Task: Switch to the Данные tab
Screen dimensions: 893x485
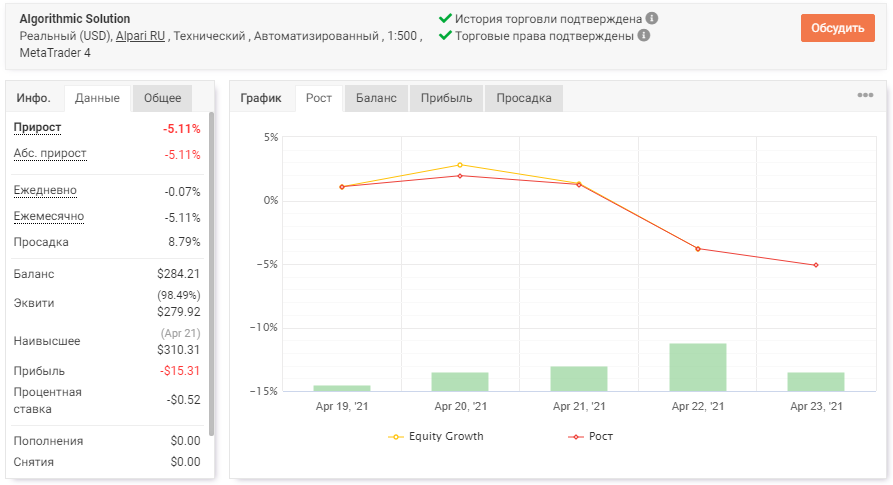Action: tap(97, 98)
